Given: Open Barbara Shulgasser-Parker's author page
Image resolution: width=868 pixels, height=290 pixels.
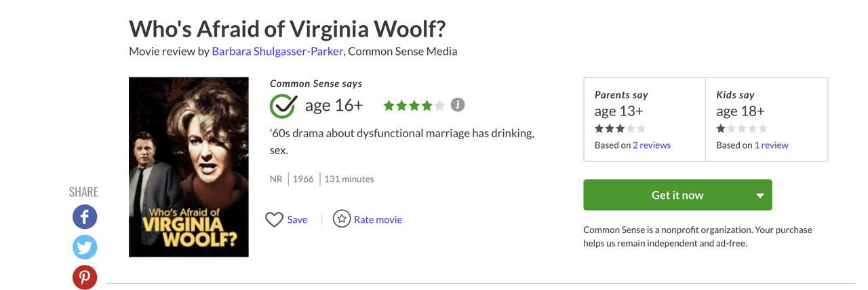Looking at the screenshot, I should click(277, 51).
